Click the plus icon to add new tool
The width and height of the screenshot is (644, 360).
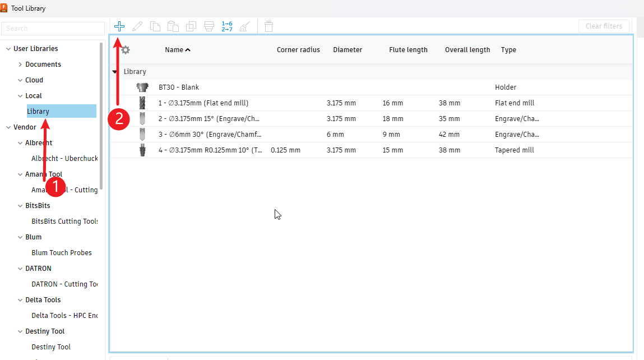(x=119, y=26)
